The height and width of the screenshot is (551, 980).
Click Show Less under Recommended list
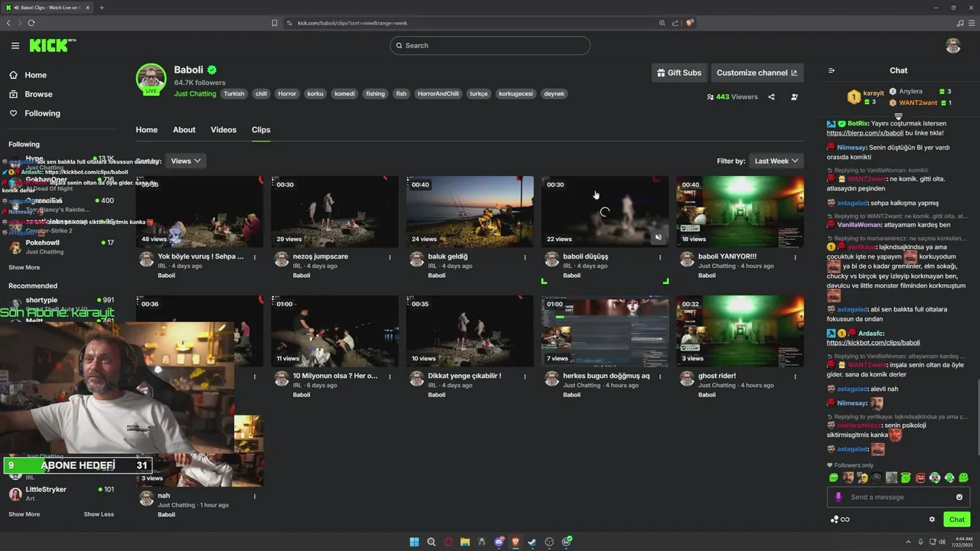[99, 514]
